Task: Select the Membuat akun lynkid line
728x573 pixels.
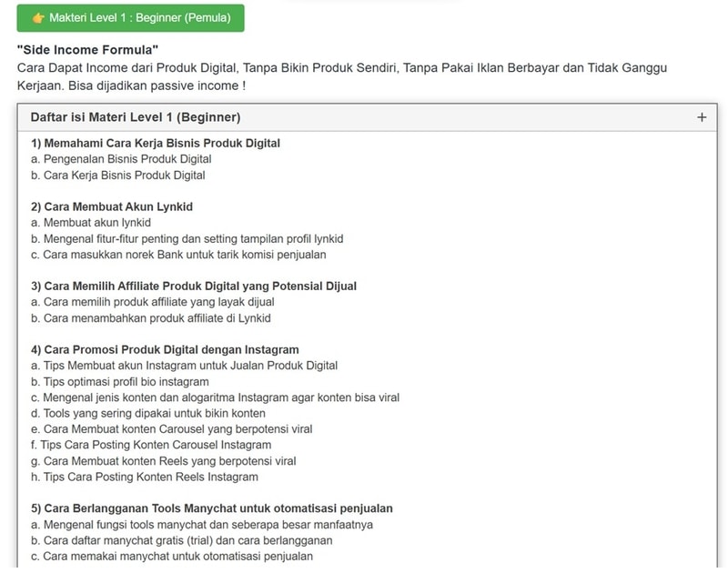Action: [90, 223]
